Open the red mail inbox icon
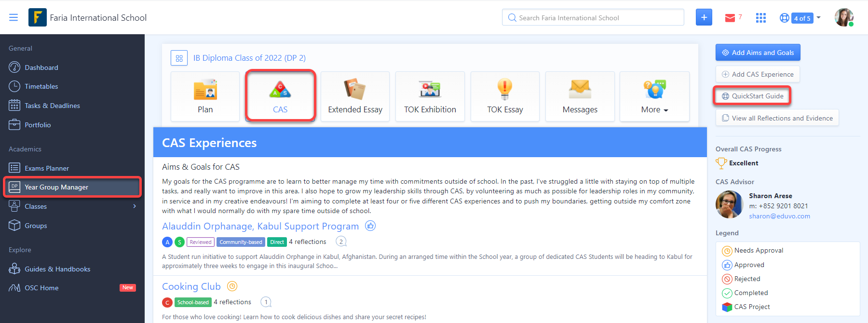 [730, 18]
